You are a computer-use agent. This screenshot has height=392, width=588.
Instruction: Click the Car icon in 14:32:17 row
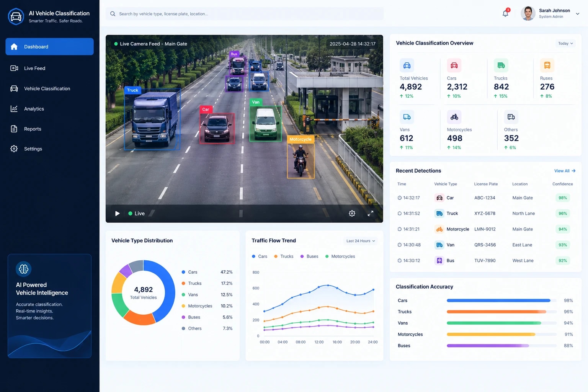click(x=439, y=198)
